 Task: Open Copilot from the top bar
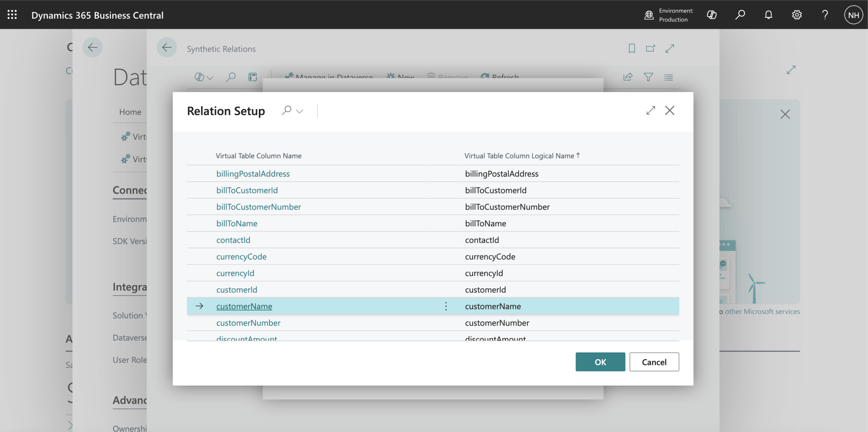pyautogui.click(x=712, y=15)
